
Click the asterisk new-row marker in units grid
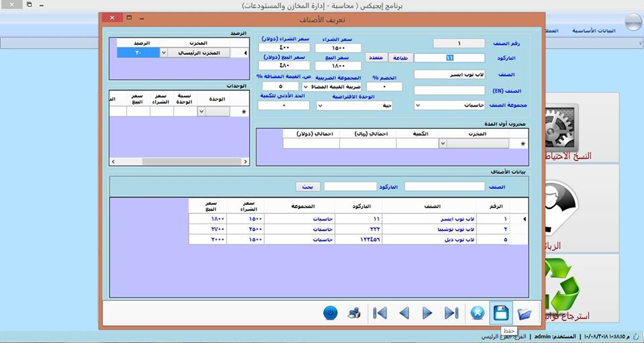244,112
